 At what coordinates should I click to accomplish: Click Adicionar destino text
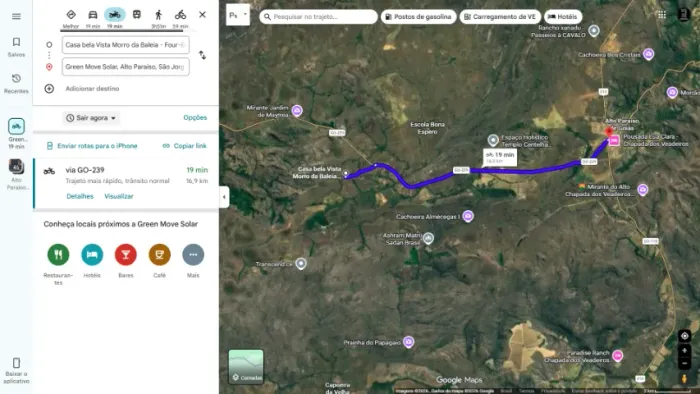coord(92,88)
